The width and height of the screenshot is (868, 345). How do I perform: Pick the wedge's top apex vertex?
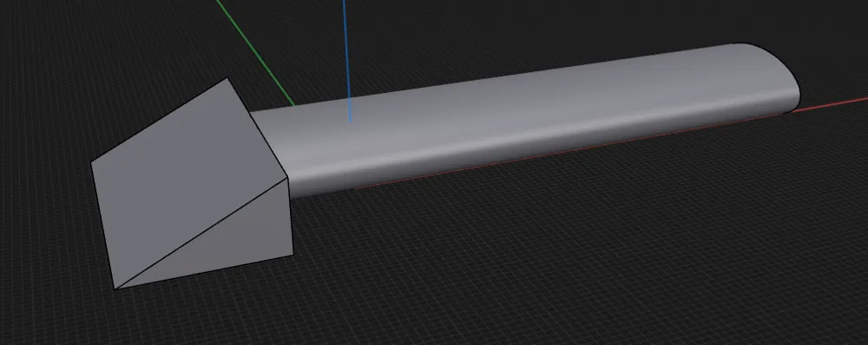[x=227, y=78]
